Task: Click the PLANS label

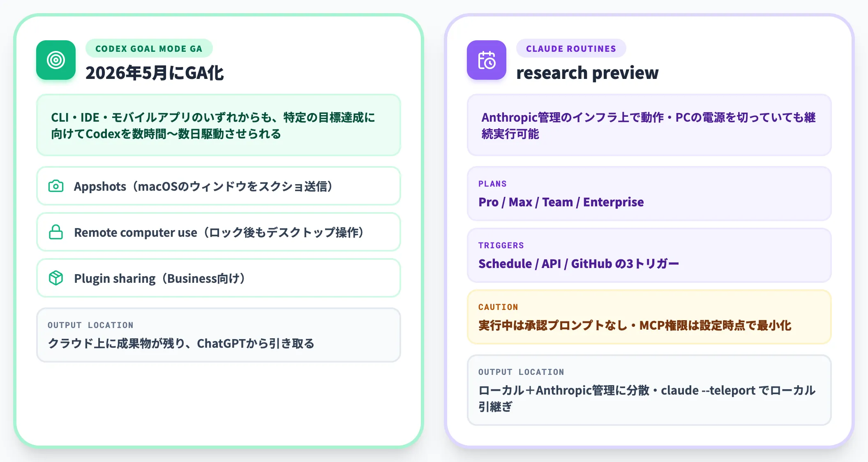Action: pos(492,184)
